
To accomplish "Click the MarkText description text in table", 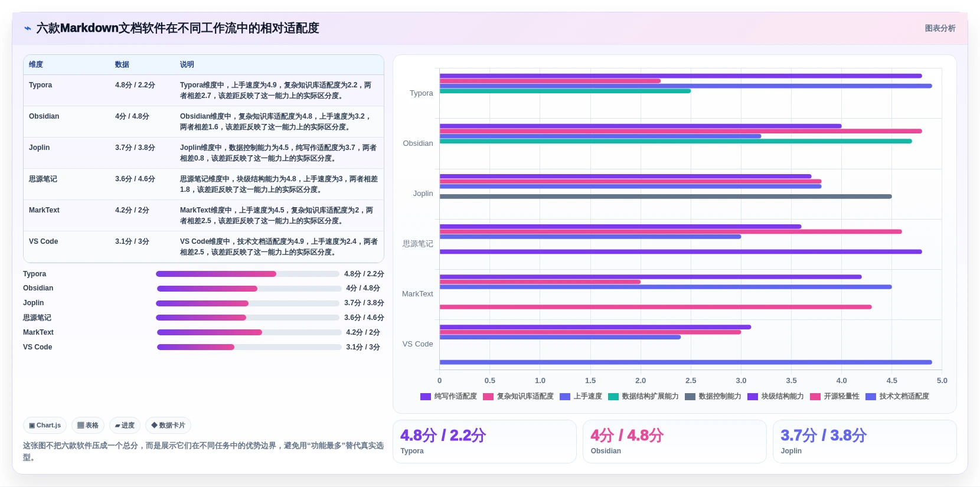I will (277, 215).
